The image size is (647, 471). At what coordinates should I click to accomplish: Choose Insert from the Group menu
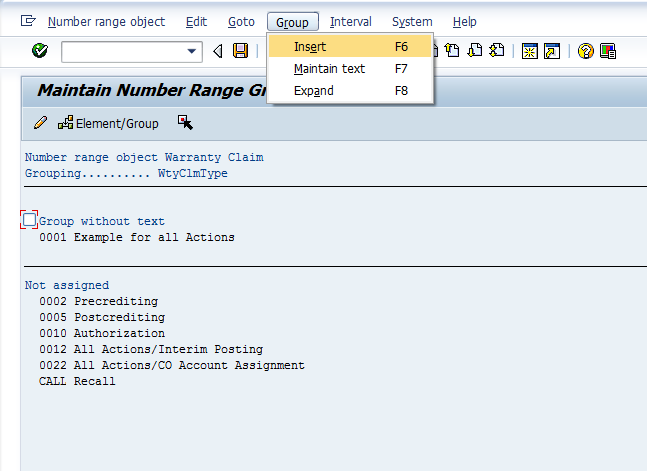[x=350, y=46]
